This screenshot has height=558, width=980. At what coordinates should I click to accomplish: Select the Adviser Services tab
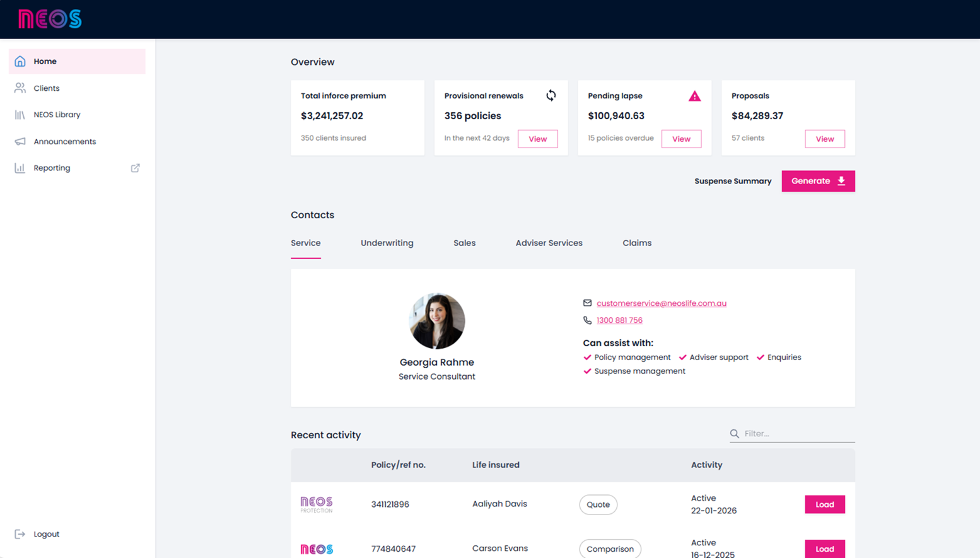click(x=549, y=243)
